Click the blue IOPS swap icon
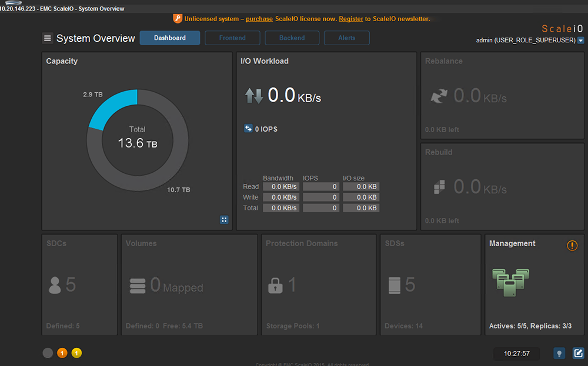 [x=248, y=129]
